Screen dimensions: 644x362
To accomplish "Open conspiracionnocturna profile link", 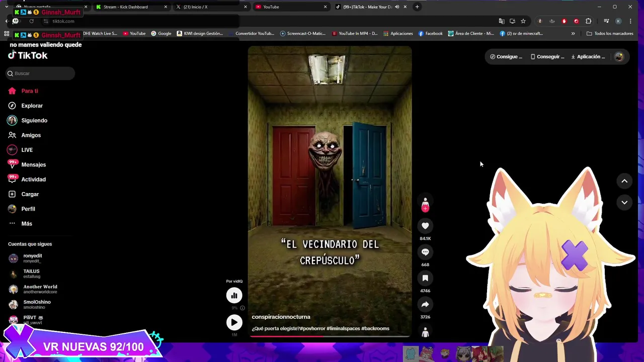I will click(281, 317).
